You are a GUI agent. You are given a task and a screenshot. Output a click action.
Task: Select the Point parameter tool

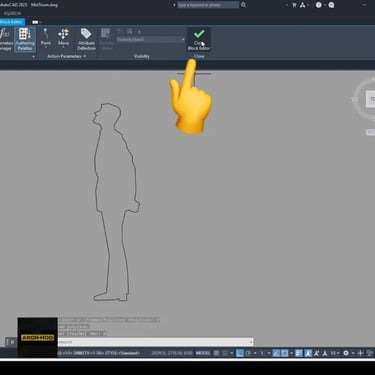(46, 38)
